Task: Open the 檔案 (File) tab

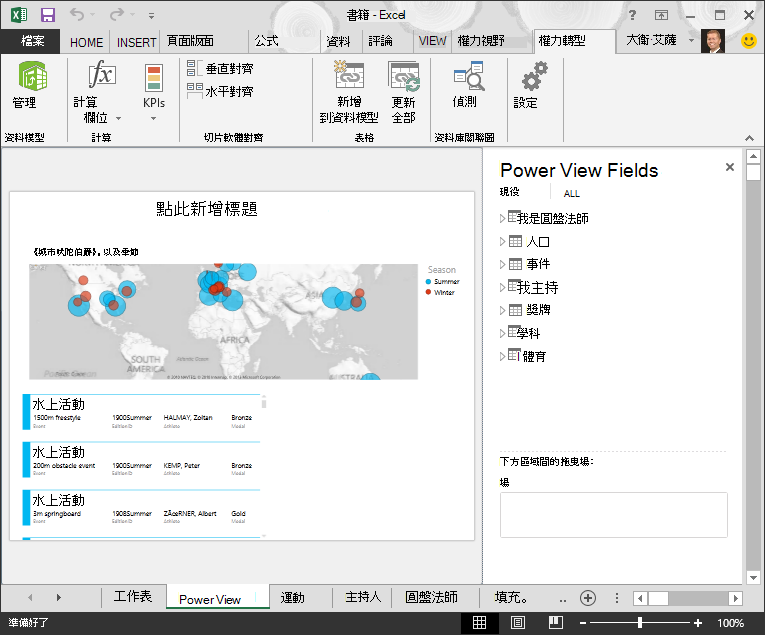Action: (31, 41)
